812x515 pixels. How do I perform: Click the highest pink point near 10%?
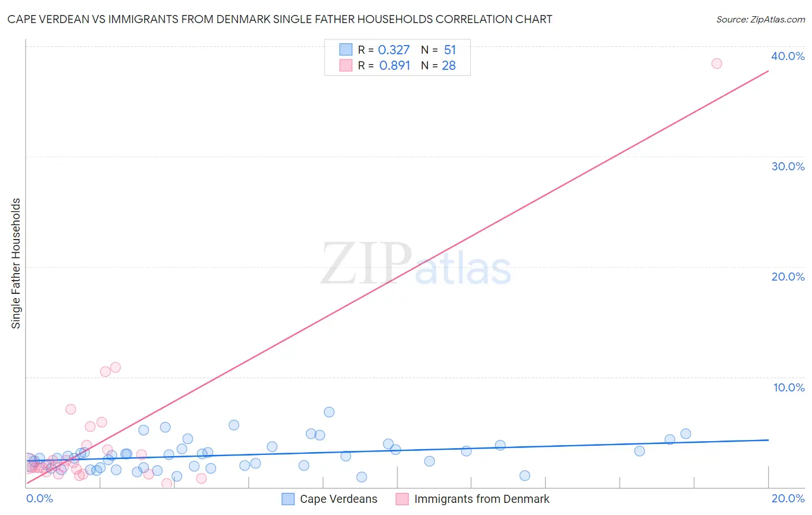pos(116,367)
